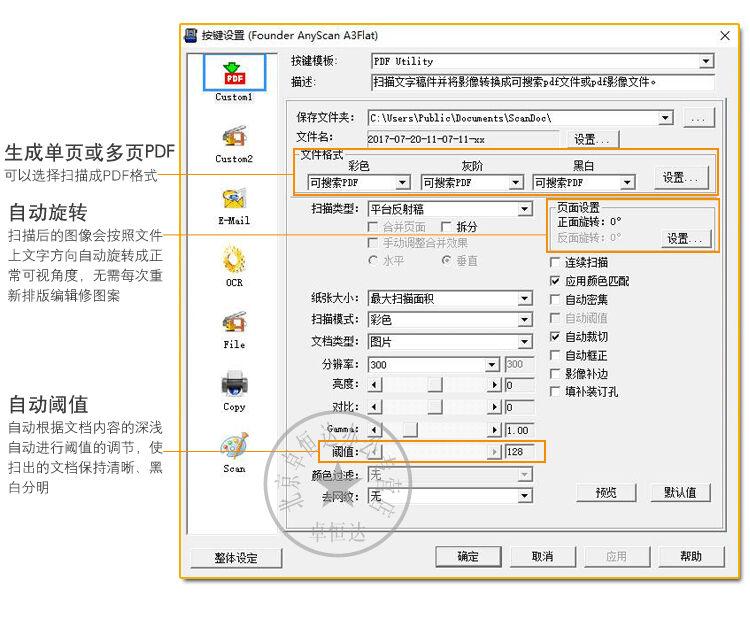Open 帮助 button

pyautogui.click(x=691, y=556)
